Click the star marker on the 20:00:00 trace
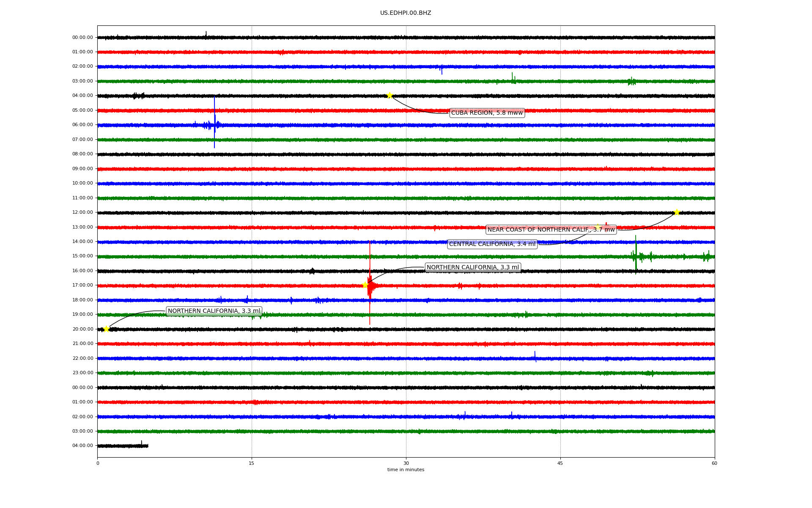The image size is (812, 508). [x=106, y=329]
